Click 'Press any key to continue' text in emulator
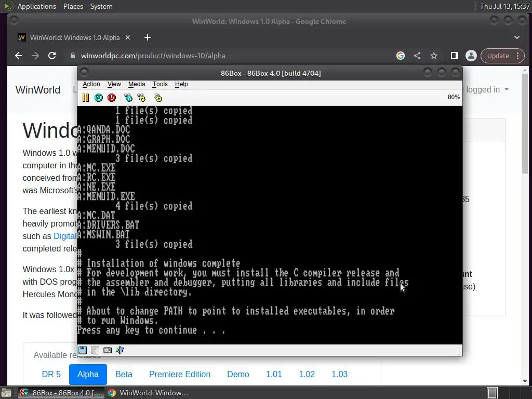This screenshot has width=532, height=399. click(151, 330)
